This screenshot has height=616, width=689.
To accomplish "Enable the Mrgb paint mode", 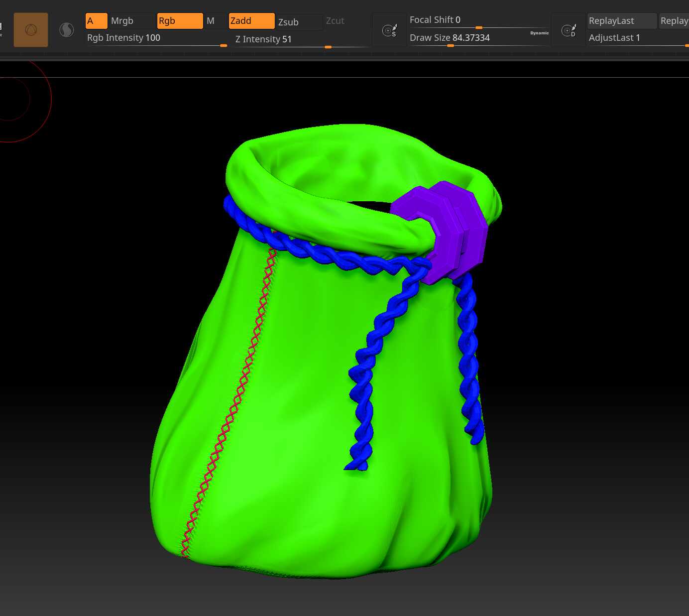I will pos(132,21).
